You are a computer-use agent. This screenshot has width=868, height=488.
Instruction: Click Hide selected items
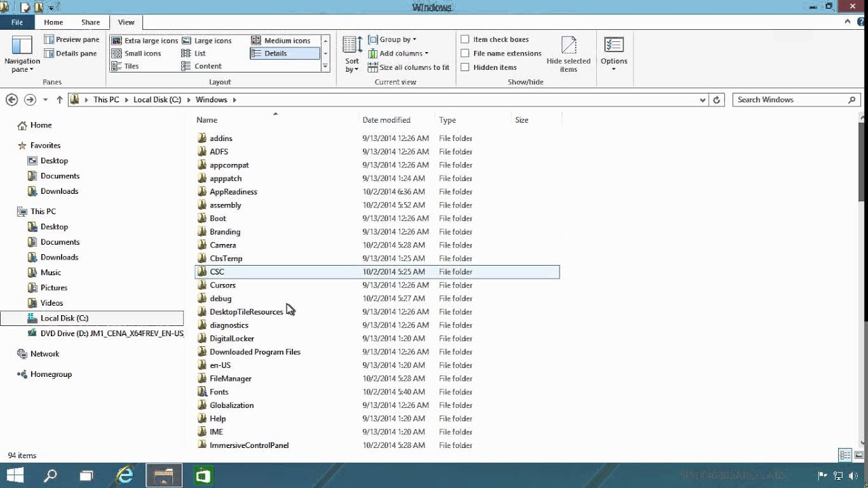pyautogui.click(x=568, y=54)
